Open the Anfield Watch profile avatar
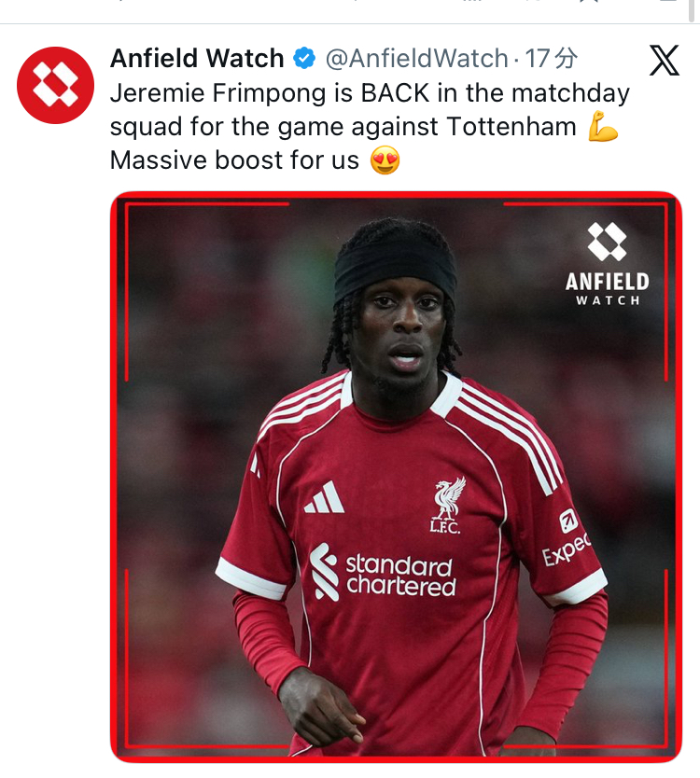This screenshot has width=700, height=778. click(x=55, y=85)
